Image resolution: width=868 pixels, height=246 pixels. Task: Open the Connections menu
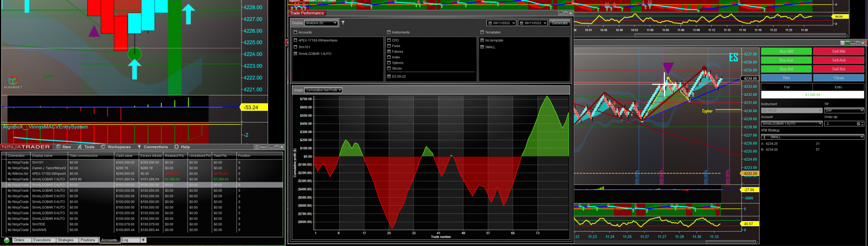coord(156,147)
